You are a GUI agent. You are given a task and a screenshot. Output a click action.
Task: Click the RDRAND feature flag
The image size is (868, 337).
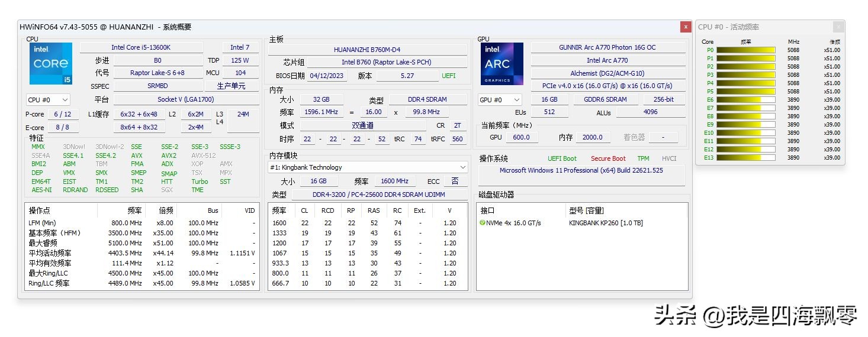[x=75, y=190]
